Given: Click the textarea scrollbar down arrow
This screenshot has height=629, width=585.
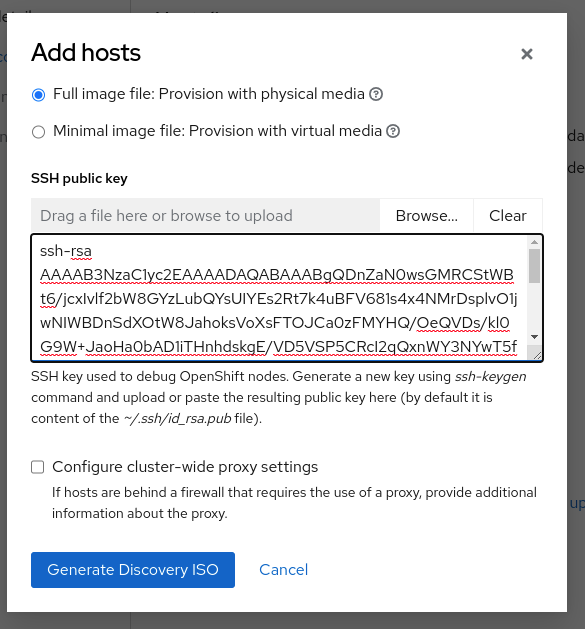Looking at the screenshot, I should 534,337.
